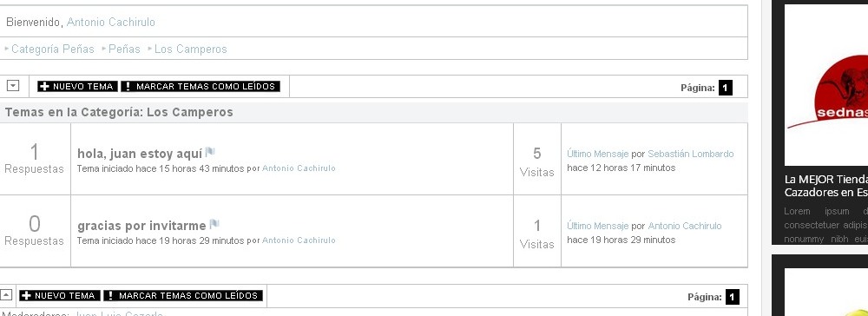
Task: Click the bottom 'Marcar temas como leídos' button
Action: 182,295
